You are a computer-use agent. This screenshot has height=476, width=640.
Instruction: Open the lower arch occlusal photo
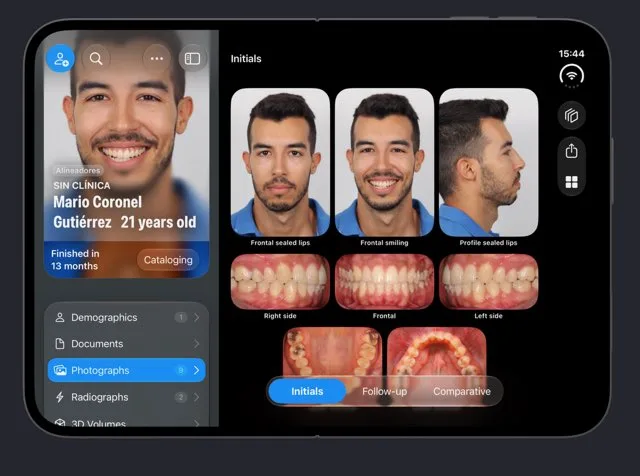tap(436, 353)
